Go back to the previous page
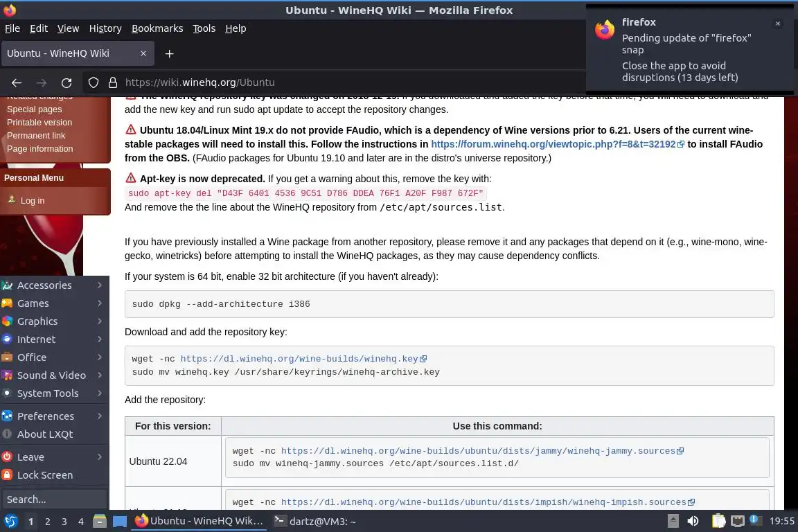The width and height of the screenshot is (798, 532). click(17, 82)
